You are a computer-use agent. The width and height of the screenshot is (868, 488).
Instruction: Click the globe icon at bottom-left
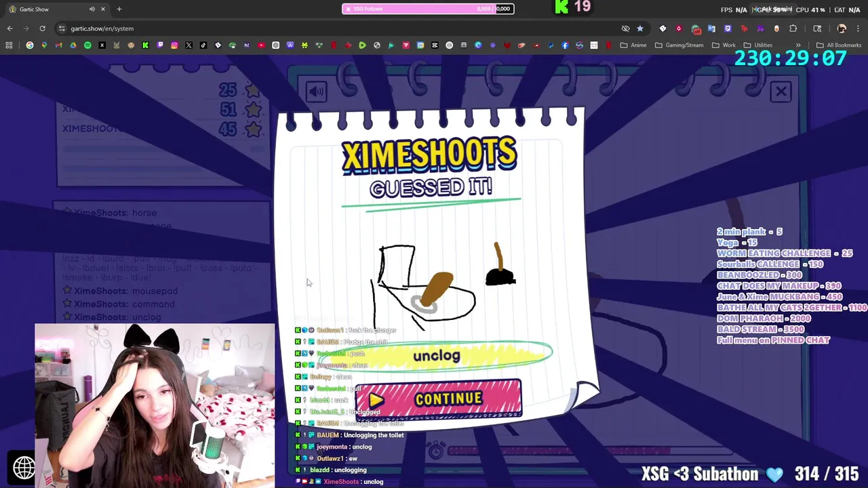pos(24,467)
